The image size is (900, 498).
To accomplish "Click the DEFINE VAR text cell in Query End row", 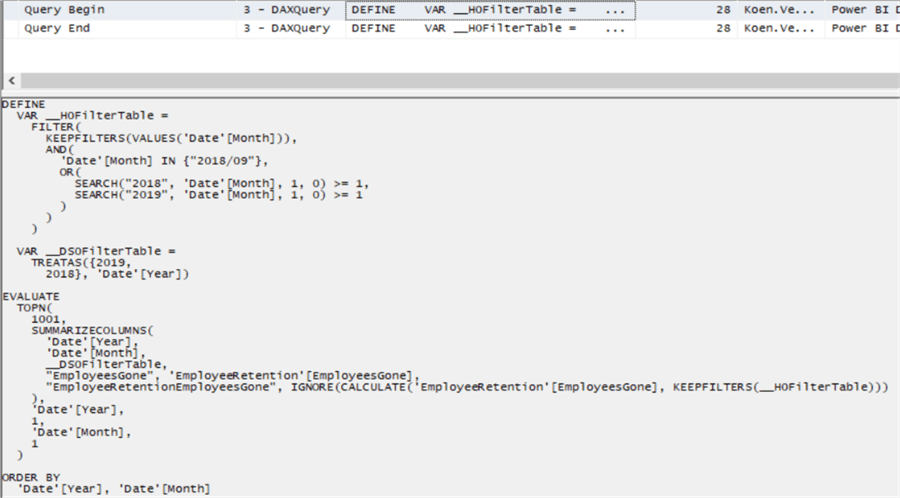I will pyautogui.click(x=490, y=28).
